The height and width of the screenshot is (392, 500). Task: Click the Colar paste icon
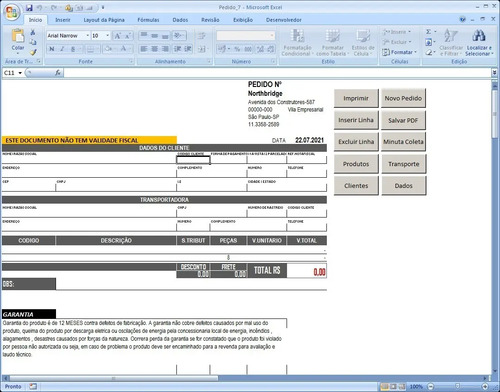point(18,36)
